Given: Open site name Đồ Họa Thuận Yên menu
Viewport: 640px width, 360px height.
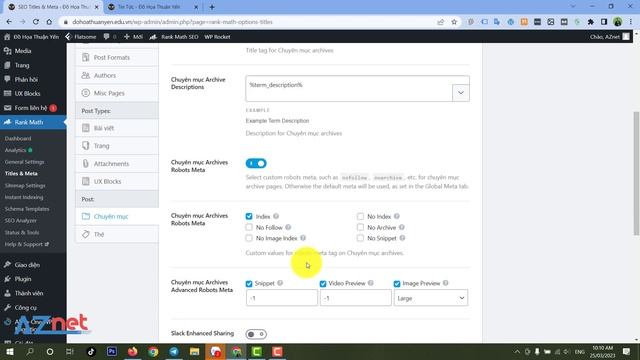Looking at the screenshot, I should (31, 37).
